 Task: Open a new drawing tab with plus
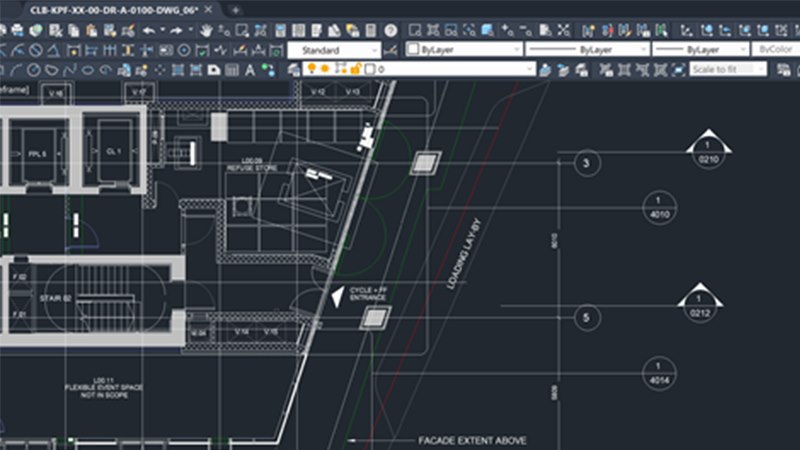236,8
